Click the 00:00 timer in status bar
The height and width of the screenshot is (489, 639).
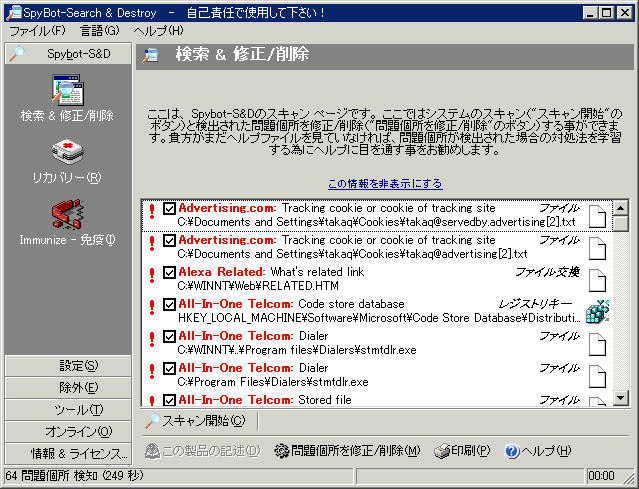click(x=602, y=476)
